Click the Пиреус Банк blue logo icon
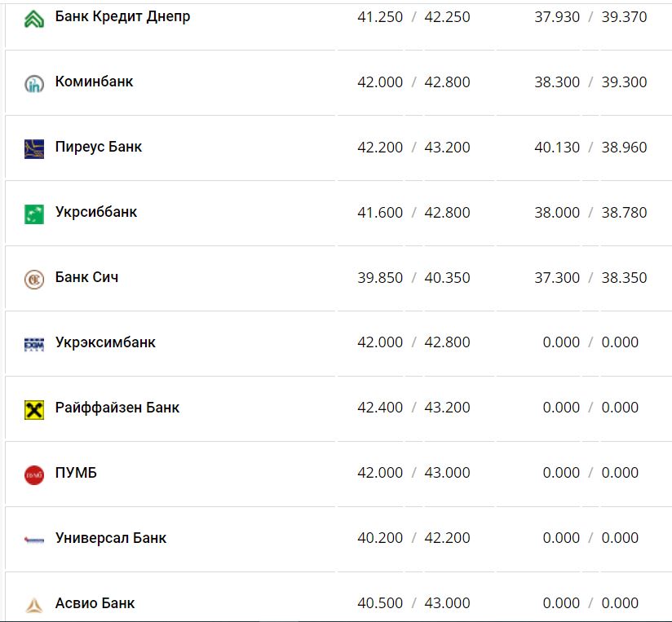The width and height of the screenshot is (672, 622). coord(33,148)
